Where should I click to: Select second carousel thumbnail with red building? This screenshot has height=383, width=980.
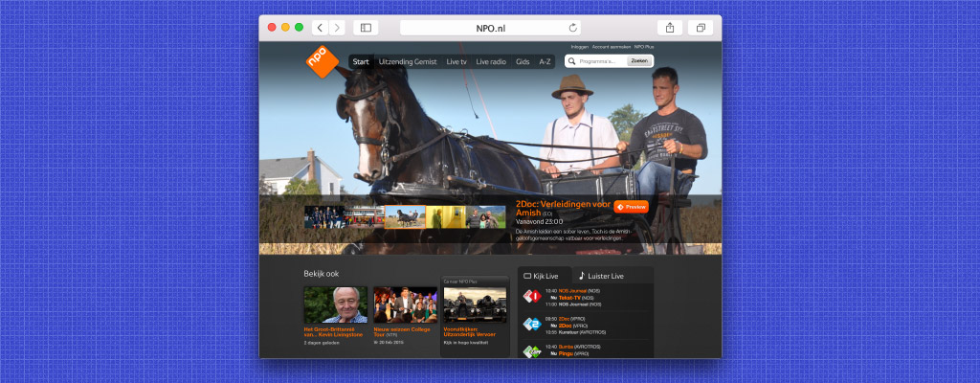(364, 217)
